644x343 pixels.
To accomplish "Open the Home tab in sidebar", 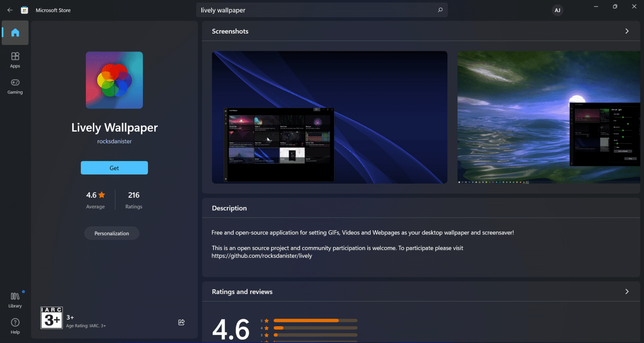I will click(15, 33).
